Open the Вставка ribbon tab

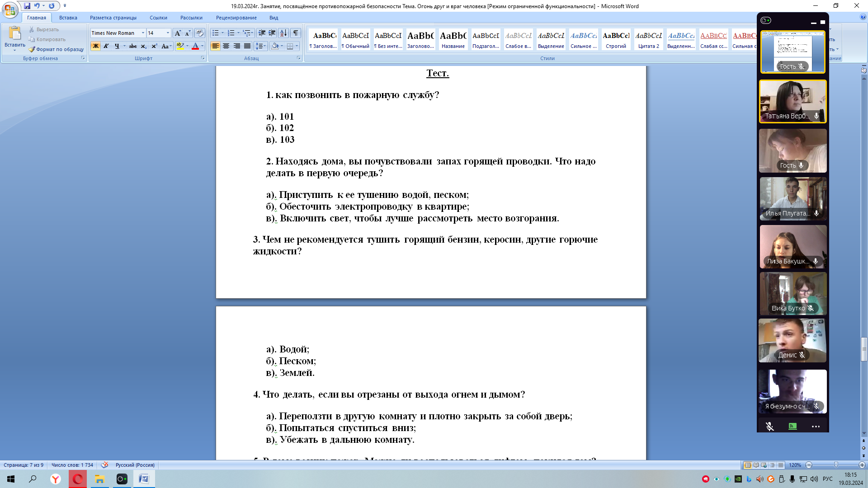(x=68, y=18)
